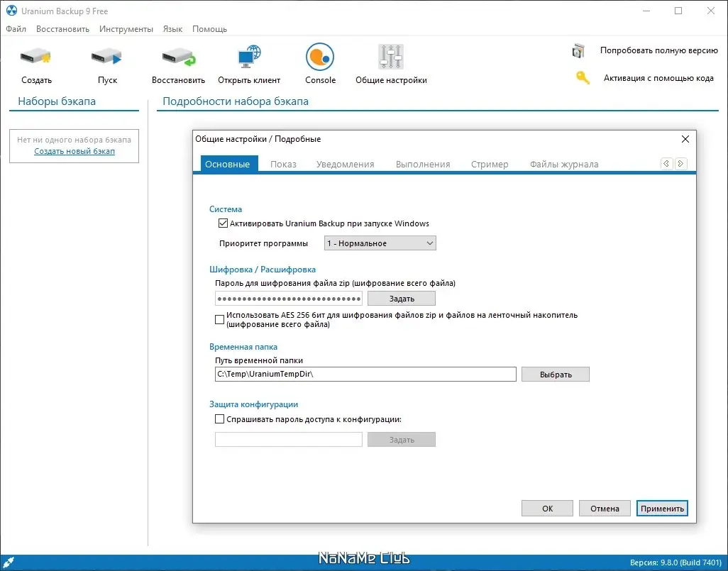Screen dimensions: 728x571
Task: Click Выбрать to choose temp folder
Action: (556, 375)
